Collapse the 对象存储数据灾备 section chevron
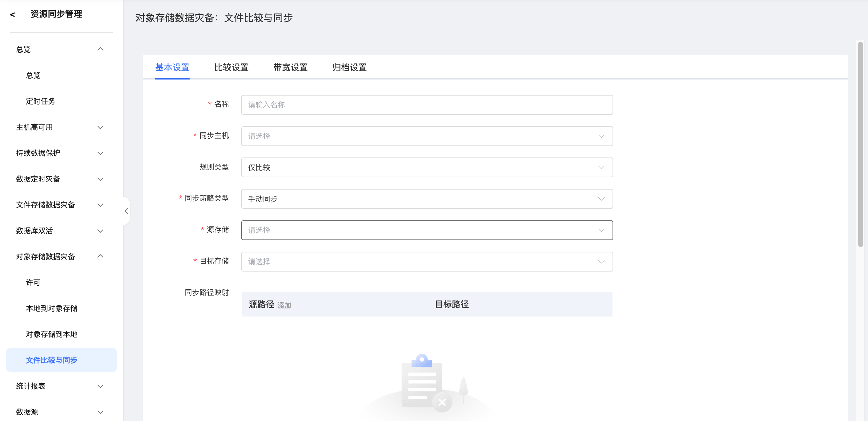Screen dimensions: 868x421 [100, 256]
